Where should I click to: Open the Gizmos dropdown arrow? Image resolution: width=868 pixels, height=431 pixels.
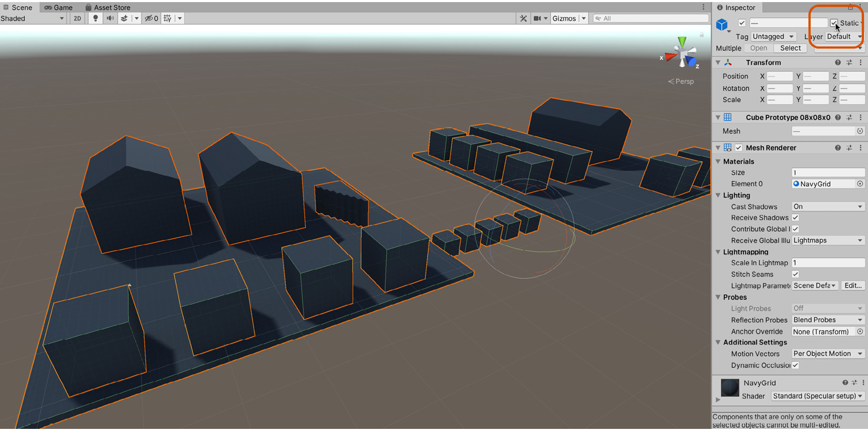[x=583, y=18]
